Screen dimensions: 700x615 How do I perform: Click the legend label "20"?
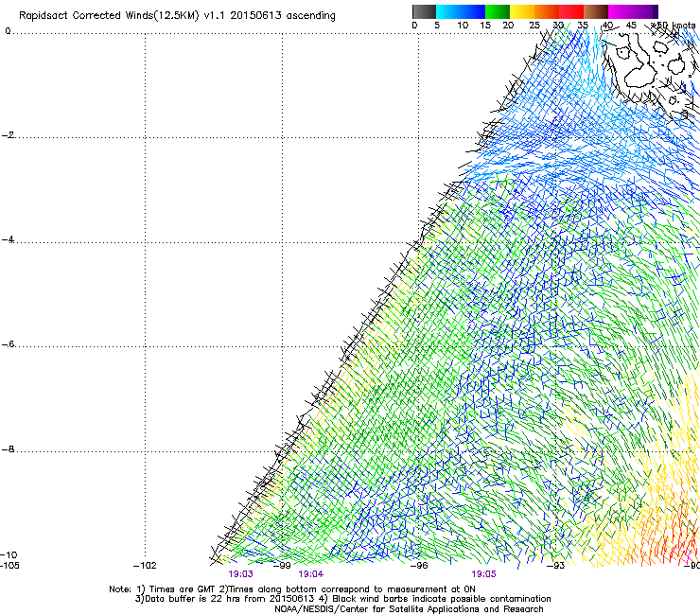[508, 26]
